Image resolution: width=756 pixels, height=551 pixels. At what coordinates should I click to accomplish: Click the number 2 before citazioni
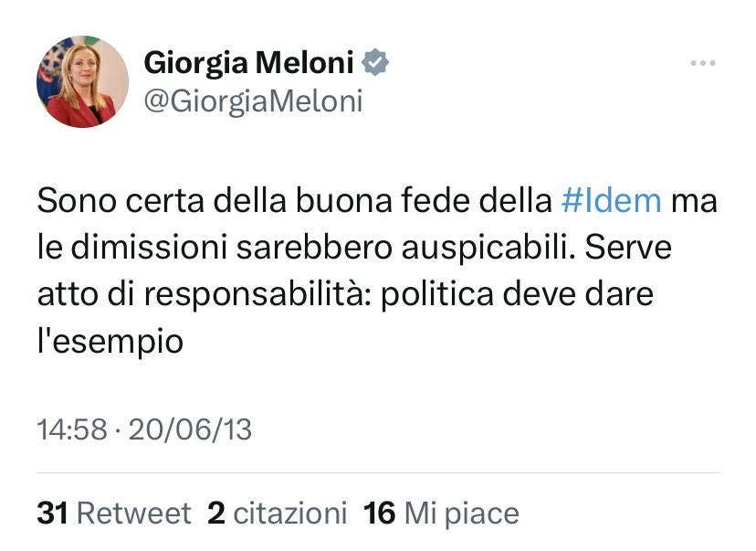point(216,514)
